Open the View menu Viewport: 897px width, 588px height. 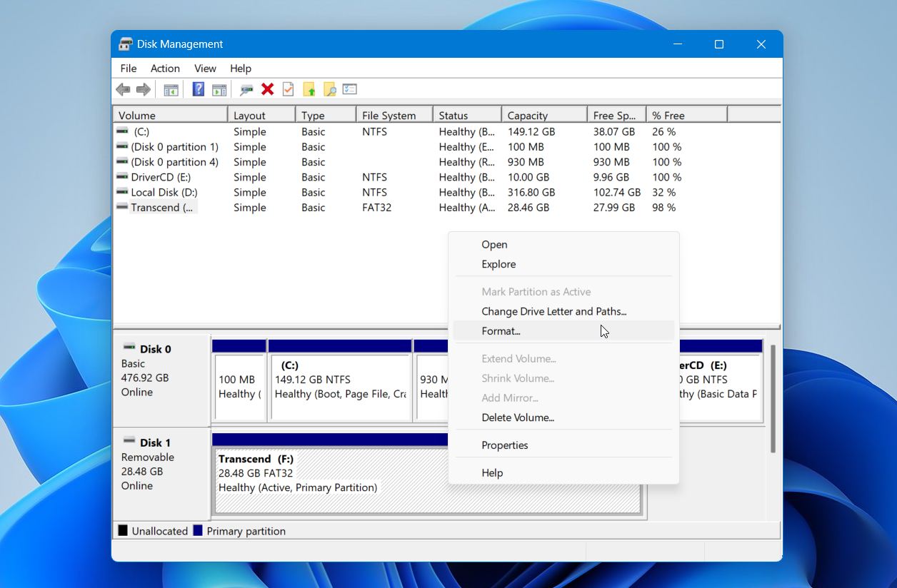click(x=205, y=69)
